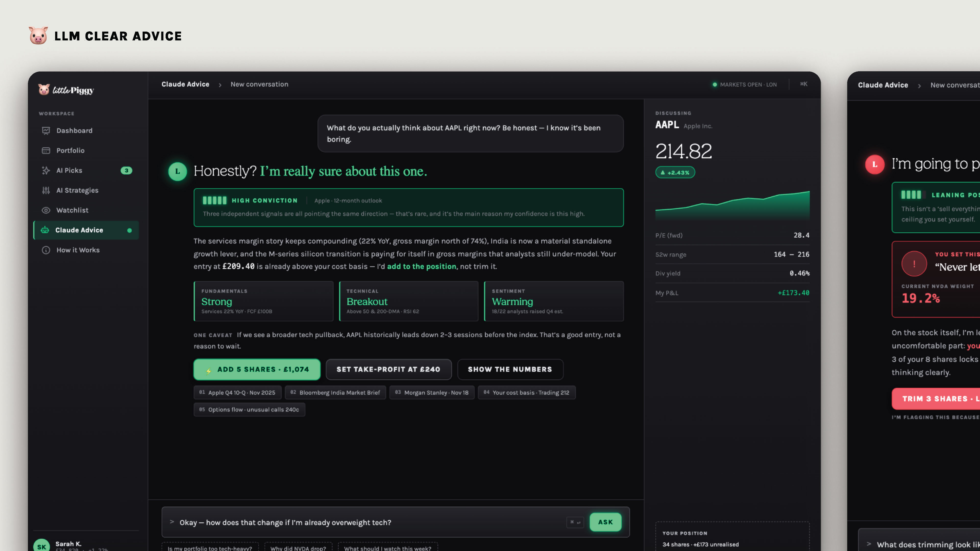Open the Portfolio menu item
This screenshot has width=980, height=551.
[86, 151]
